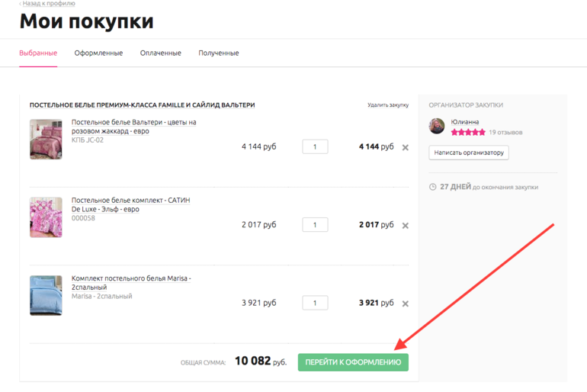Image resolution: width=587 pixels, height=392 pixels.
Task: Switch to the Оплаченные tab
Action: coord(160,53)
